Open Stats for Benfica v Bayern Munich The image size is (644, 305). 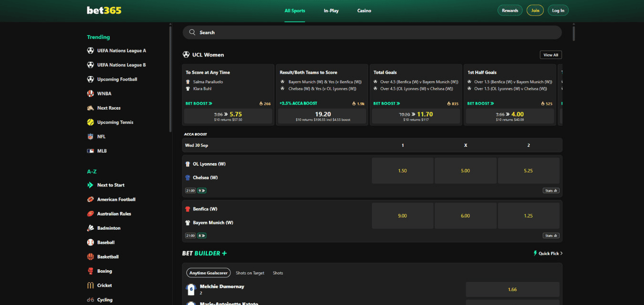(x=551, y=235)
